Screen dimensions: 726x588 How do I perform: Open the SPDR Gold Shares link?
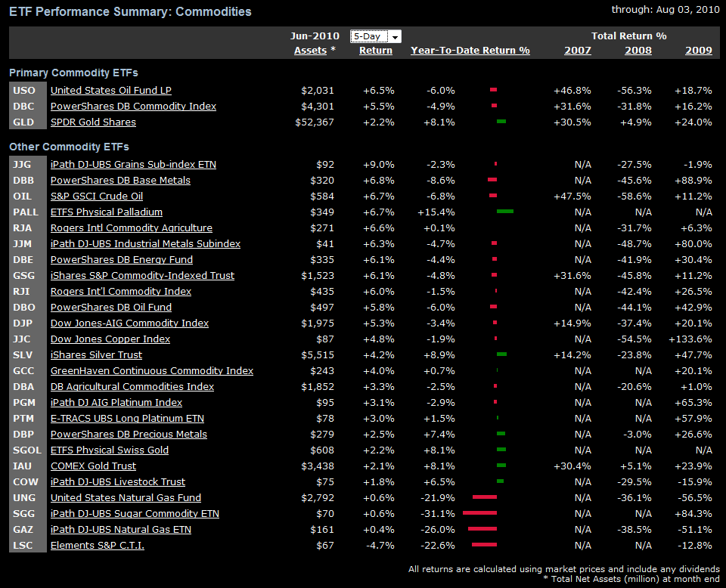(x=93, y=122)
